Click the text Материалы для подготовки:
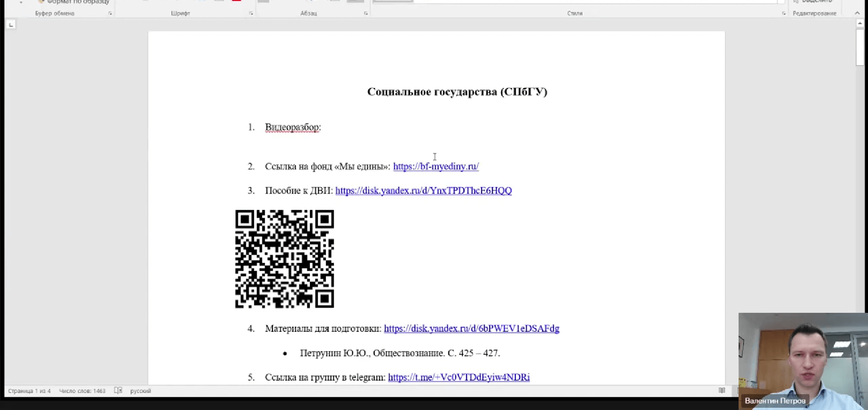 coord(323,329)
